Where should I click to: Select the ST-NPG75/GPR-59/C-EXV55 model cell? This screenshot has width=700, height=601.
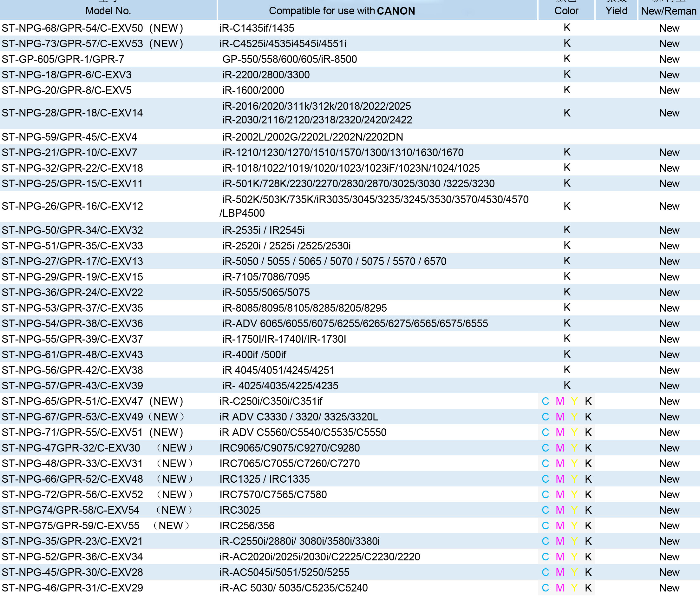(x=71, y=525)
